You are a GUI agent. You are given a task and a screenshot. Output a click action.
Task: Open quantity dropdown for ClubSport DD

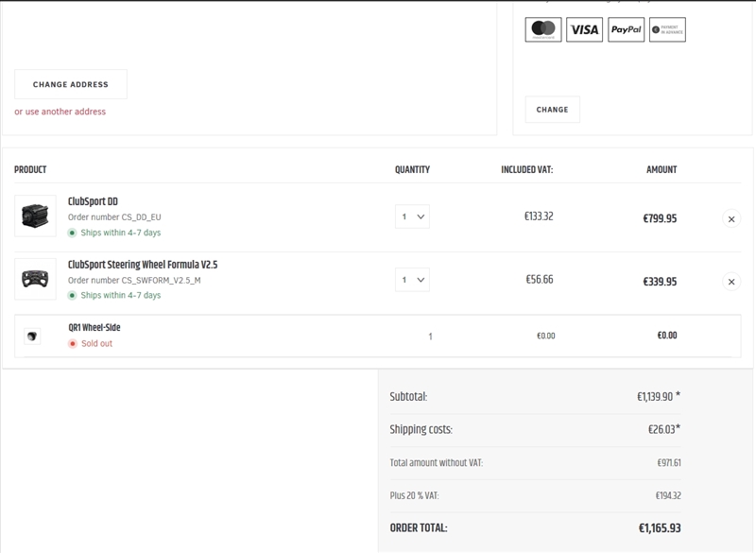(413, 216)
